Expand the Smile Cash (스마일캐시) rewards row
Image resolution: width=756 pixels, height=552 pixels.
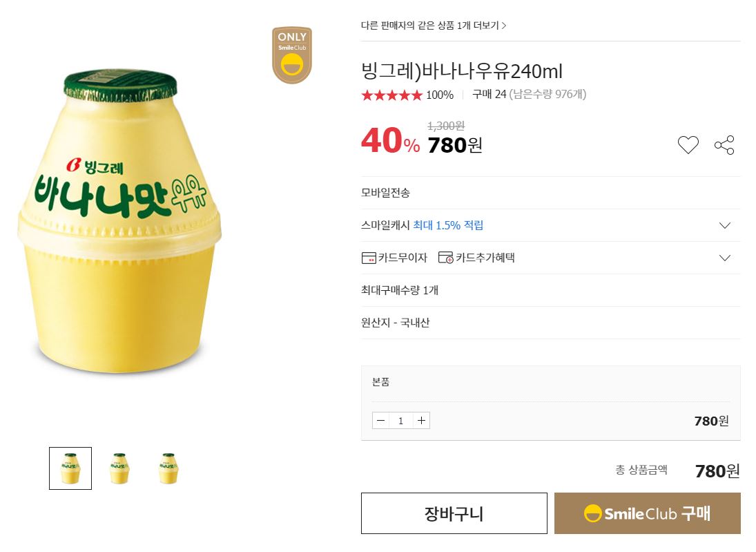click(x=724, y=225)
